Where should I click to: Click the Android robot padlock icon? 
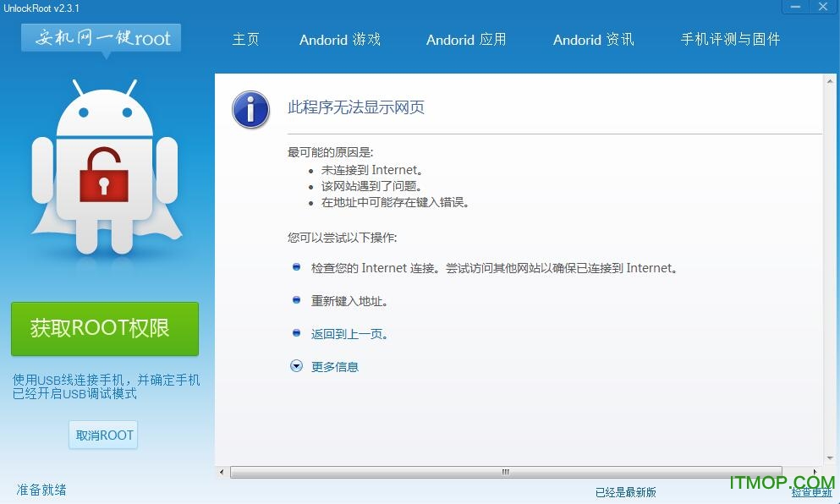104,173
